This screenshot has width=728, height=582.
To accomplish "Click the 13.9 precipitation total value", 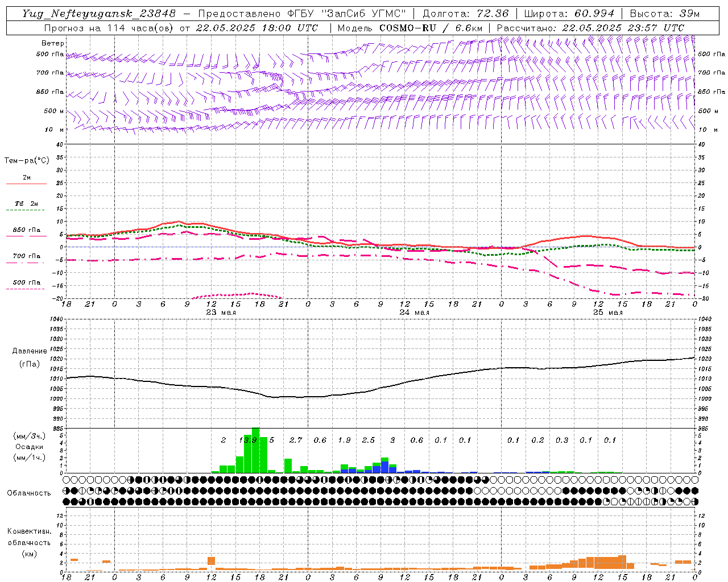I will coord(247,440).
